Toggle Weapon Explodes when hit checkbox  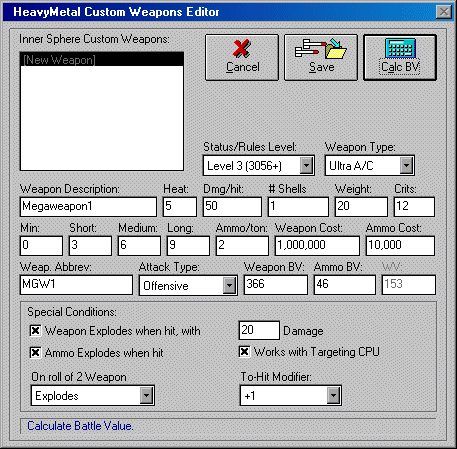[35, 331]
